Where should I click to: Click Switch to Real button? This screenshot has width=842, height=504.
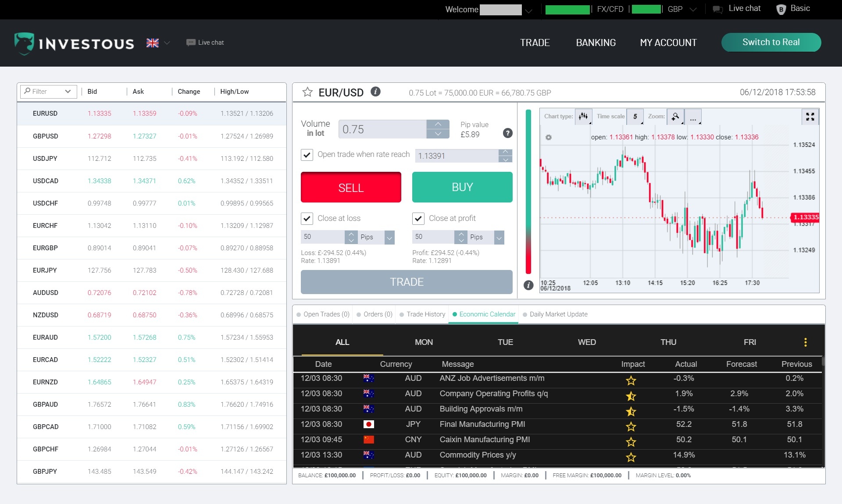point(771,43)
